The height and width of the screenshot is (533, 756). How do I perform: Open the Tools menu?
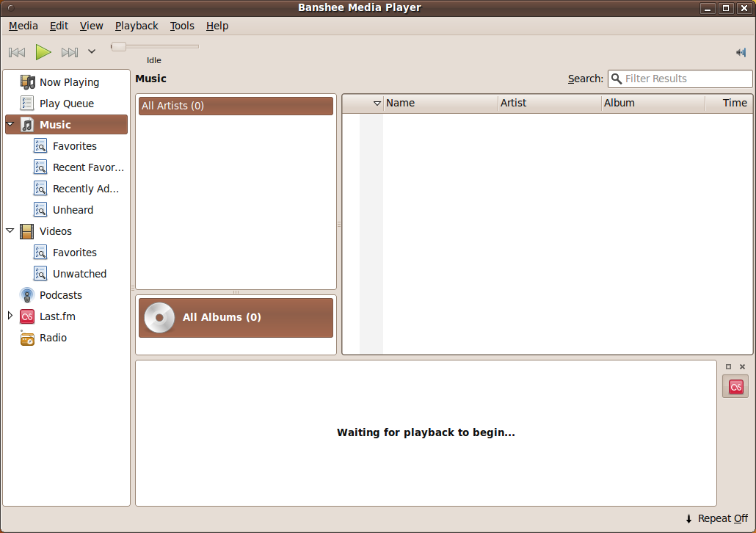tap(182, 26)
